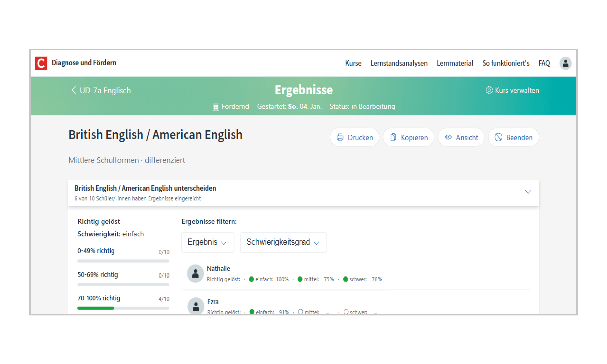
Task: Collapse the British English / American English unterscheiden card
Action: (528, 192)
